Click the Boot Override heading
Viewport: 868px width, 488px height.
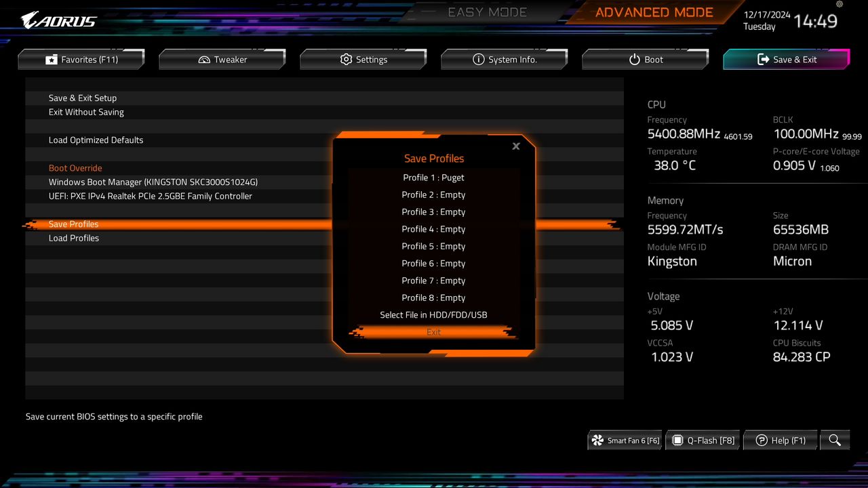75,168
